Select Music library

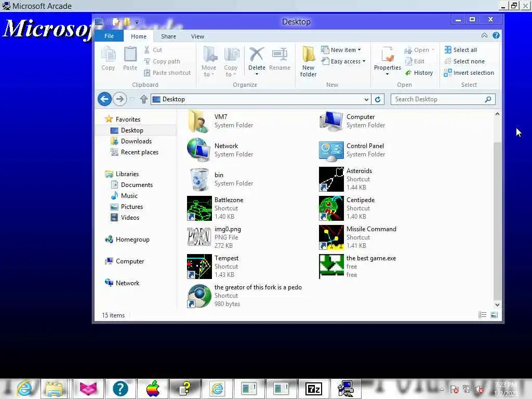129,196
